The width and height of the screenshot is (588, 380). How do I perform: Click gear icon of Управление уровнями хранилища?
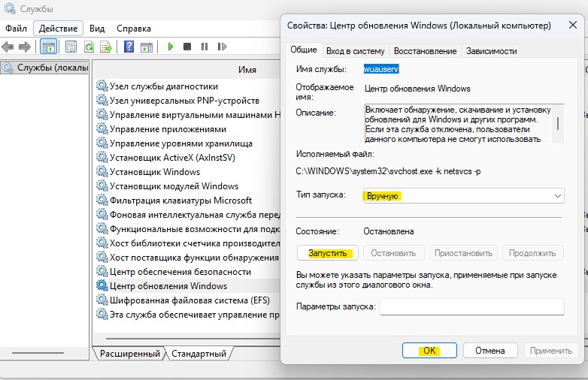coord(102,143)
